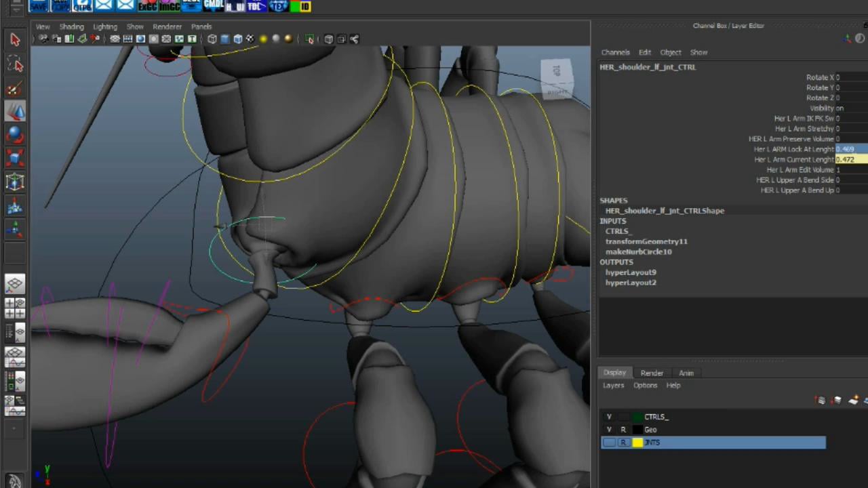Open the viewport Panels menu
Viewport: 868px width, 488px height.
tap(201, 26)
